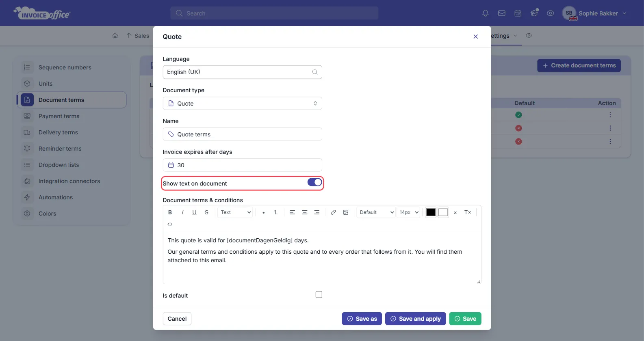Align text left in editor

pyautogui.click(x=292, y=212)
